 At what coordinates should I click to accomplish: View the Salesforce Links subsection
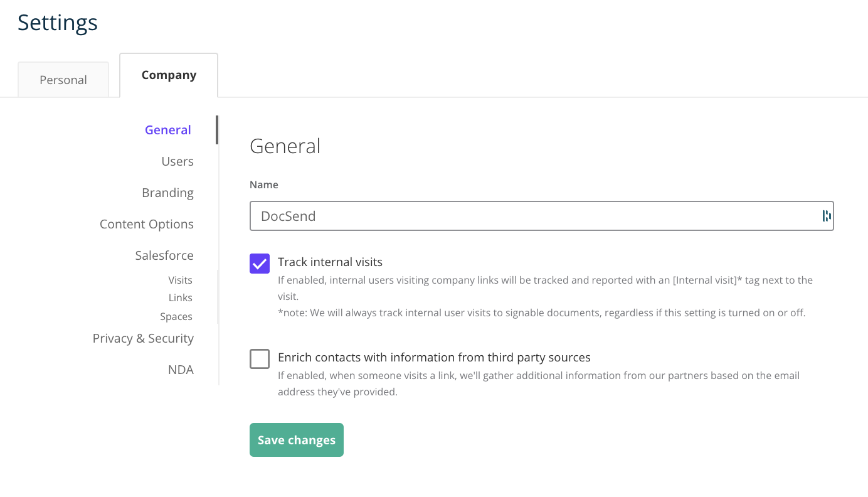(x=181, y=297)
